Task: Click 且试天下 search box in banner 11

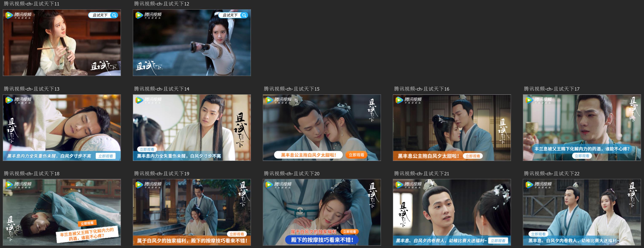Action: [103, 15]
